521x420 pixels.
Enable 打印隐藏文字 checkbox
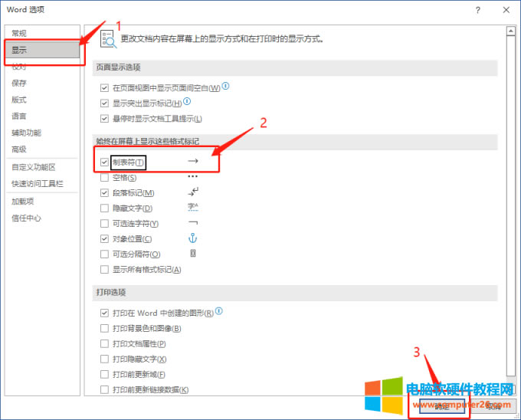click(x=104, y=359)
